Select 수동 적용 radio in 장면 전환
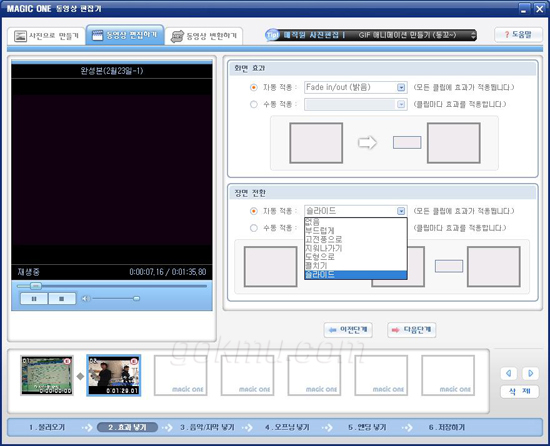 coord(254,228)
